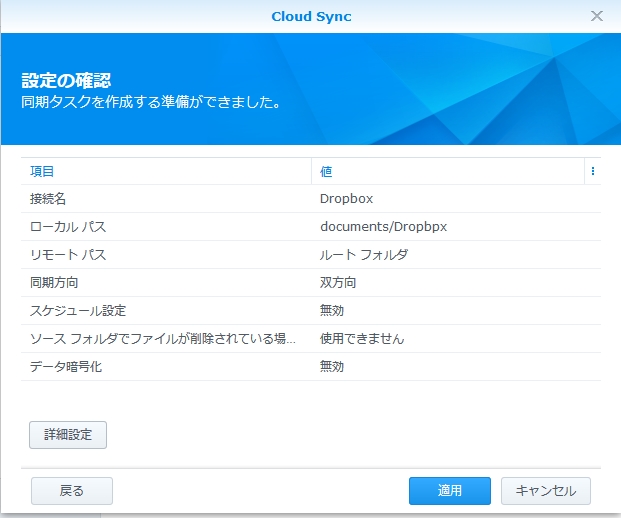Select the Dropbox connection name value
This screenshot has height=518, width=621.
(346, 198)
